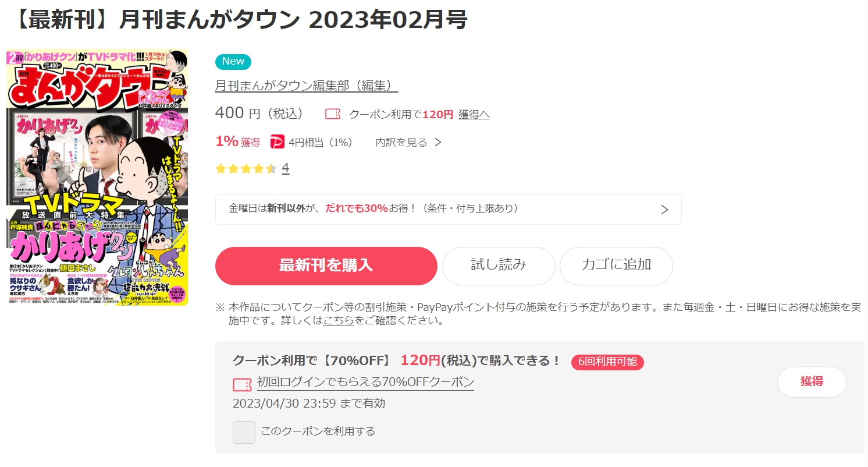Viewport: 868px width, 467px height.
Task: Click the review count number 4
Action: 286,168
